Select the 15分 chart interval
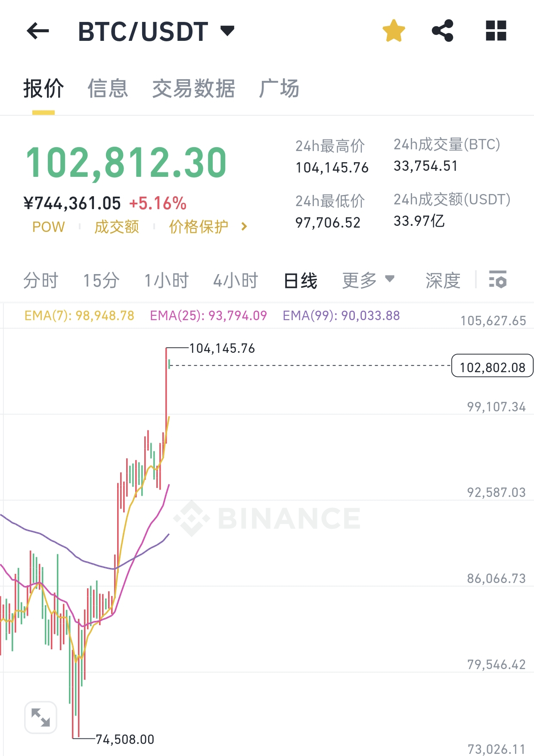Screen dimensions: 534x756 click(101, 281)
